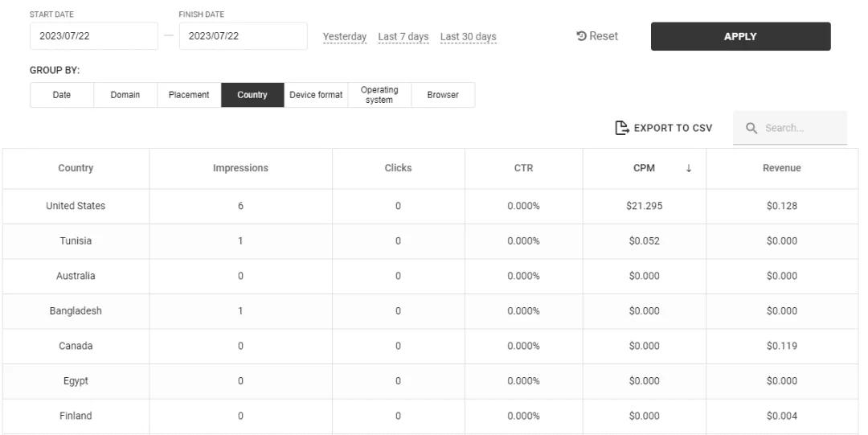Select the Canada country cell
This screenshot has width=868, height=435.
pyautogui.click(x=76, y=345)
